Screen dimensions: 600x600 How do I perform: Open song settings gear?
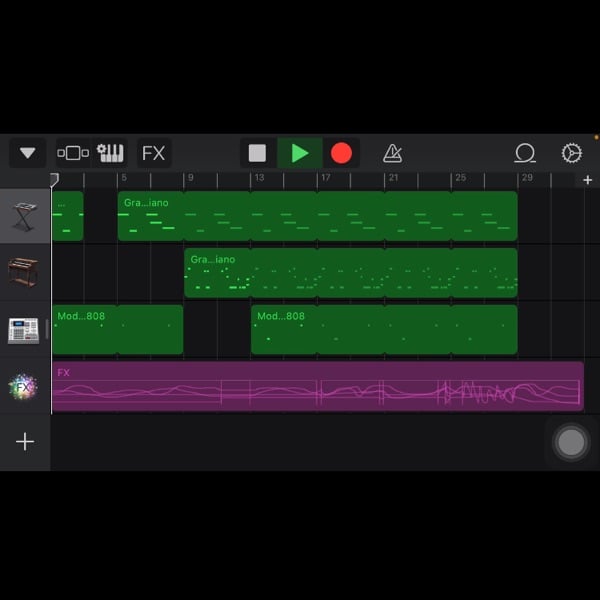pos(572,153)
